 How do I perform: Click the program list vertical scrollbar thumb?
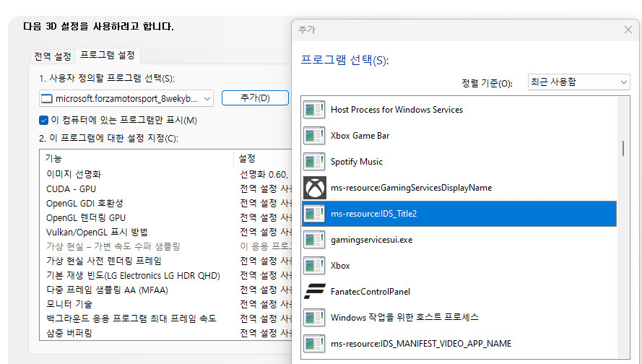click(x=623, y=149)
